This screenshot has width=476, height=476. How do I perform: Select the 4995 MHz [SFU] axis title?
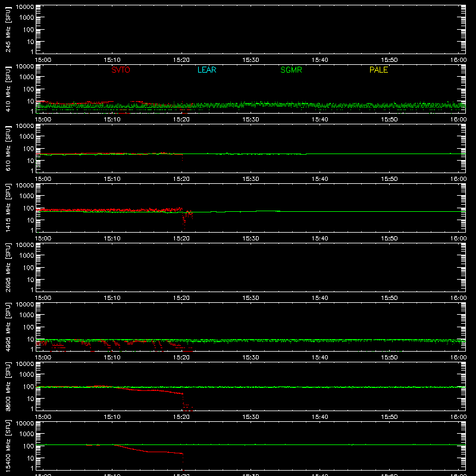[8, 327]
